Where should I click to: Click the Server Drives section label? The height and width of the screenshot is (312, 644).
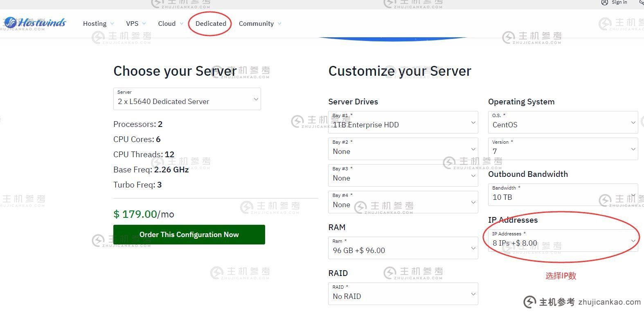[x=353, y=102]
